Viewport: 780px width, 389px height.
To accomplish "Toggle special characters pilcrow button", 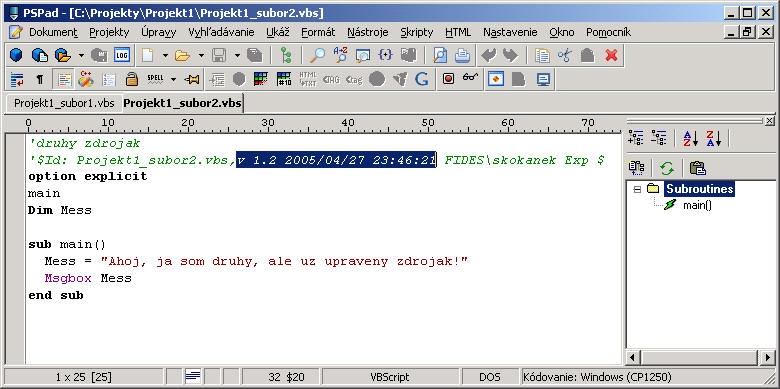I will point(40,79).
